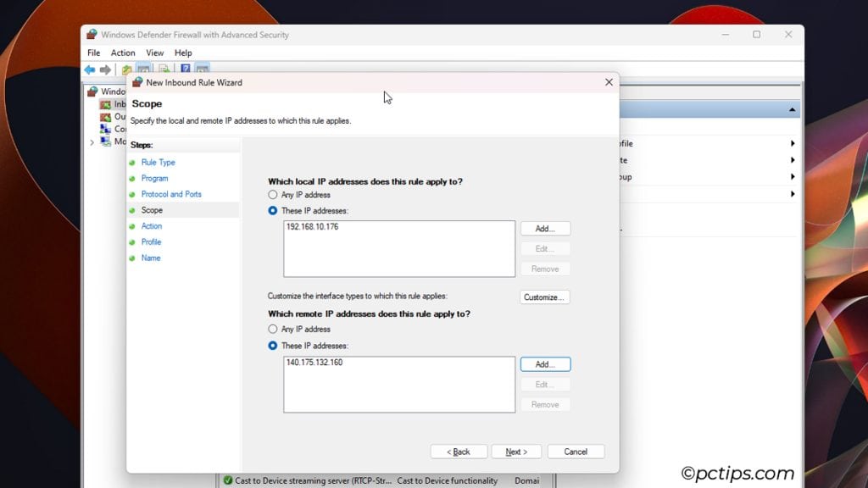
Task: Open the Help icon in the toolbar
Action: [185, 69]
